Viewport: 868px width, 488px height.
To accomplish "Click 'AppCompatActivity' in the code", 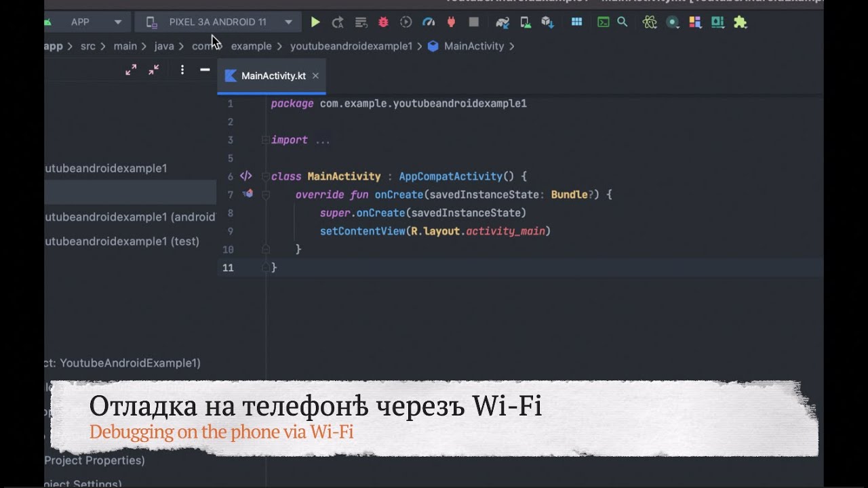I will point(451,176).
